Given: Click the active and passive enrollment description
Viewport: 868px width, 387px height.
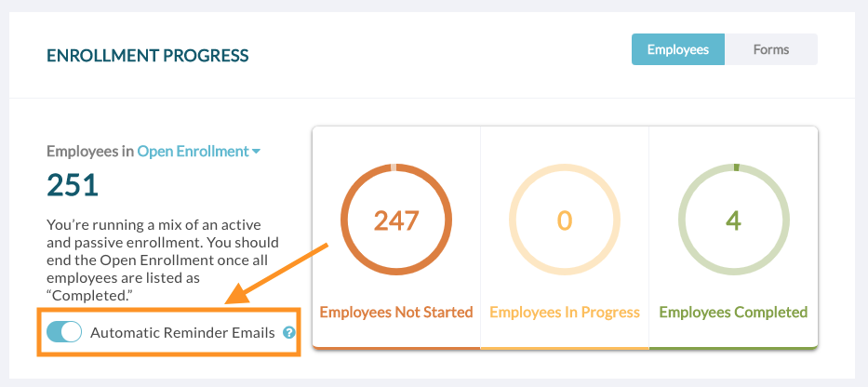Looking at the screenshot, I should 163,260.
